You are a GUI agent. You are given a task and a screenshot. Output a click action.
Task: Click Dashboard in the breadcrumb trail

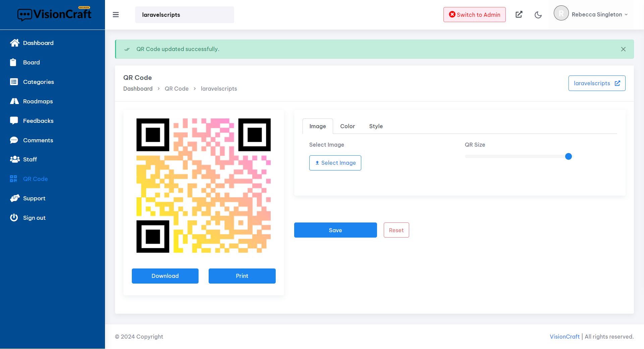pos(138,89)
